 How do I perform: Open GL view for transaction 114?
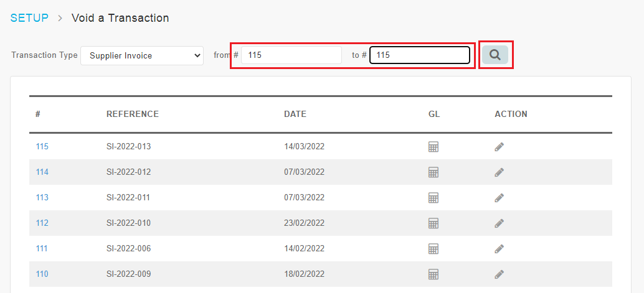tap(433, 172)
